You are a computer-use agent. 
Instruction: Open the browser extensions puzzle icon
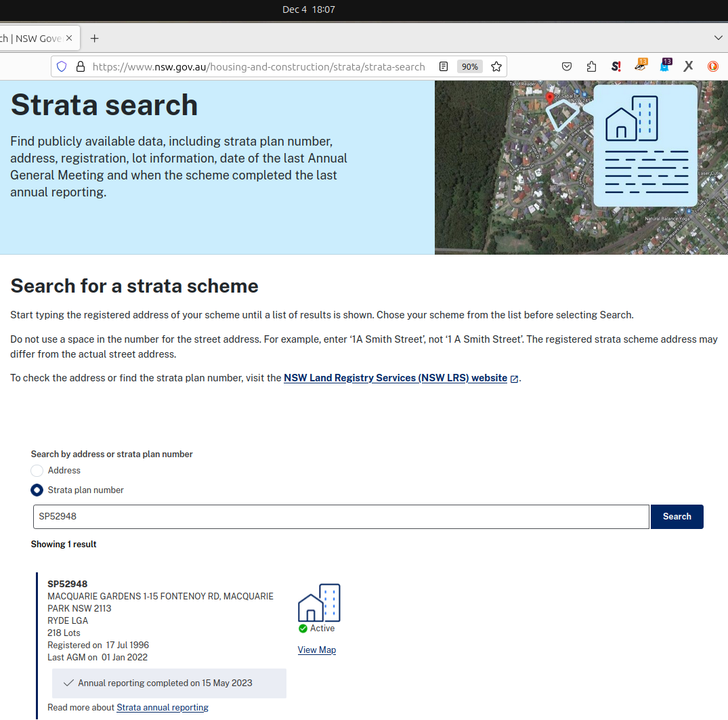pos(591,66)
